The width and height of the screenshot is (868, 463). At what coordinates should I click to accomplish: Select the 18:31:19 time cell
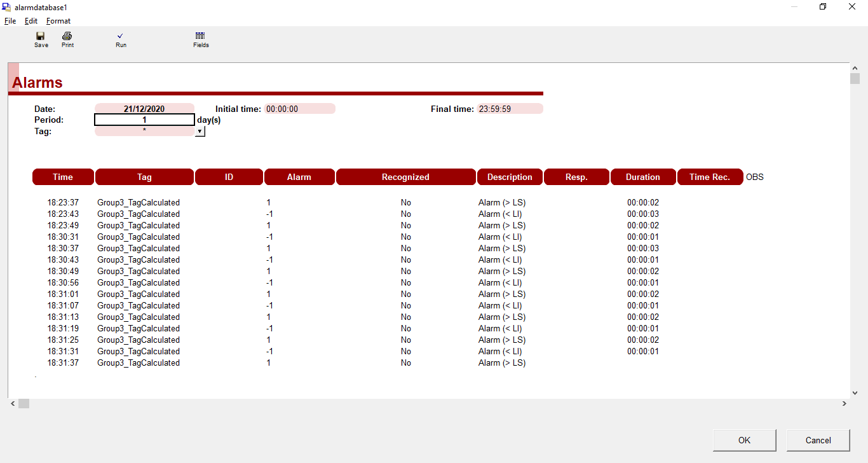63,329
